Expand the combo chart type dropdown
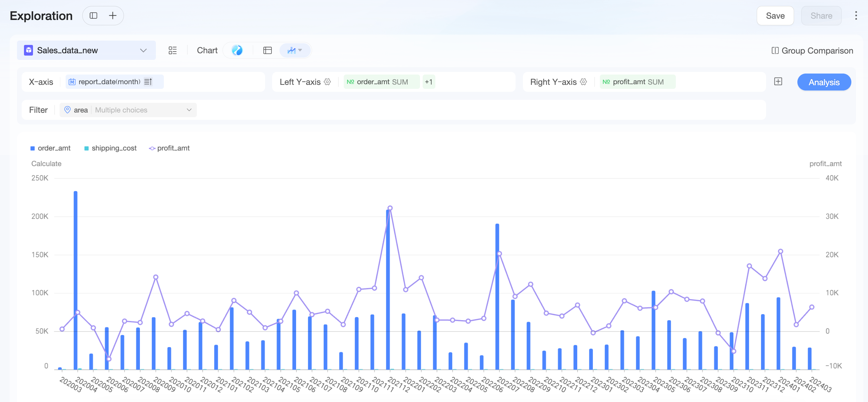Screen dimensions: 868x402 [294, 51]
